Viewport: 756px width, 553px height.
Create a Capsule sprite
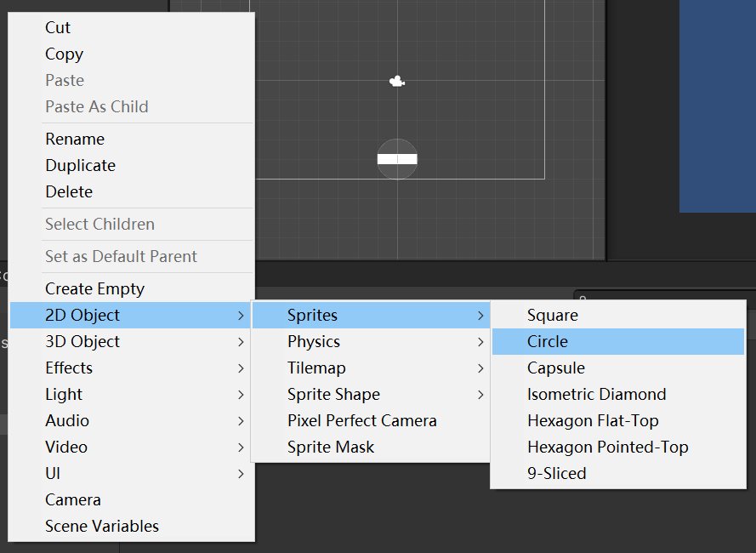556,368
